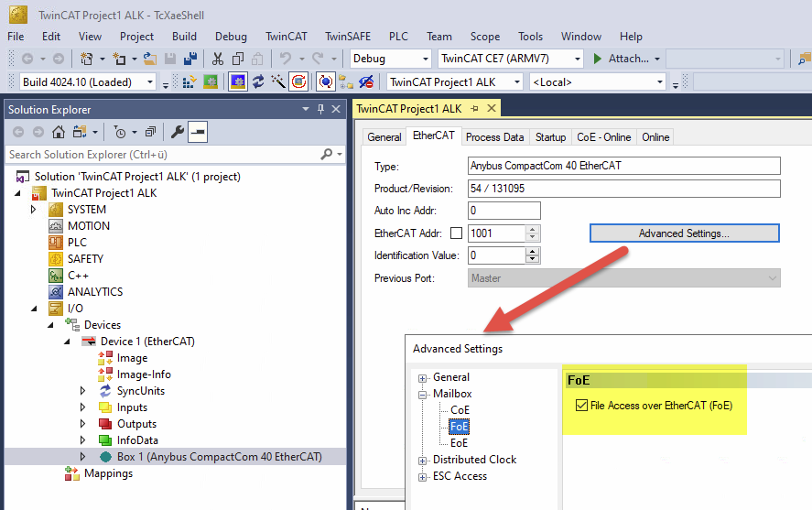
Task: Click the green Restart TwinCAT Run Mode icon
Action: (211, 81)
